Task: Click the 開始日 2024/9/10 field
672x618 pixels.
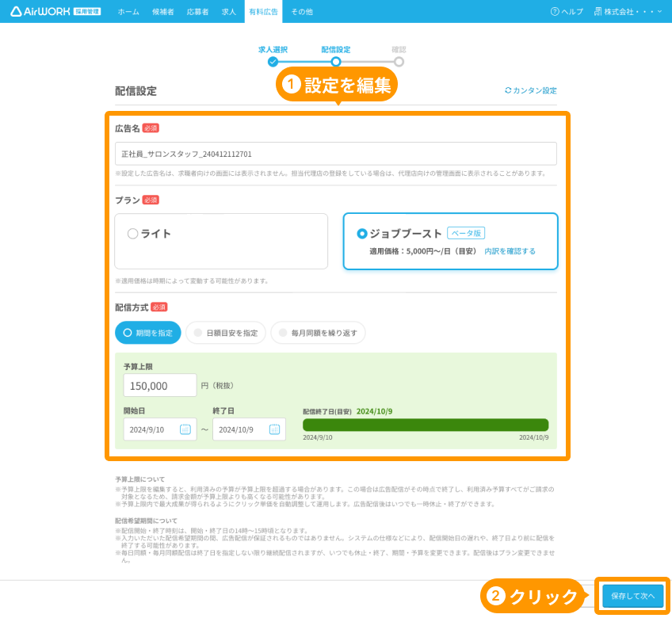Action: (x=160, y=429)
